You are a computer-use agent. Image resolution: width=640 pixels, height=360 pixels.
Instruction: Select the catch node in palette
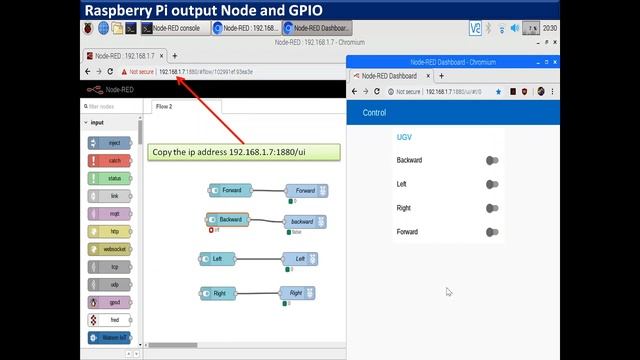click(x=110, y=161)
